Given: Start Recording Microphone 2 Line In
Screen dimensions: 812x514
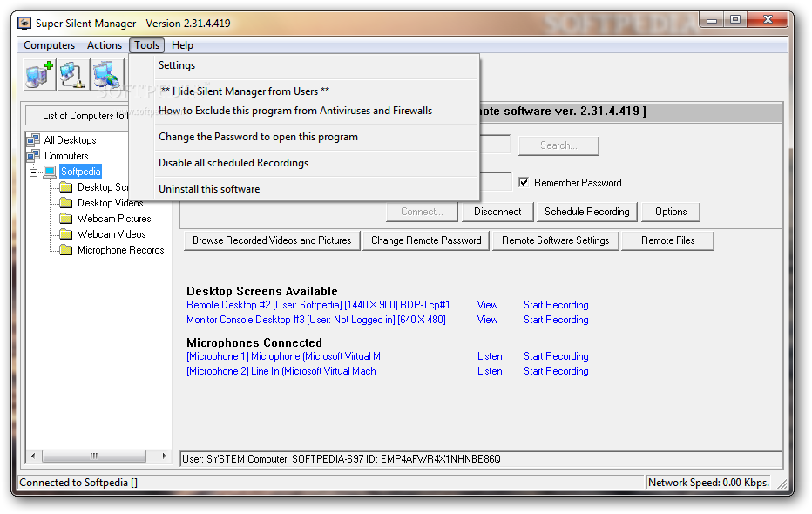Looking at the screenshot, I should (556, 371).
